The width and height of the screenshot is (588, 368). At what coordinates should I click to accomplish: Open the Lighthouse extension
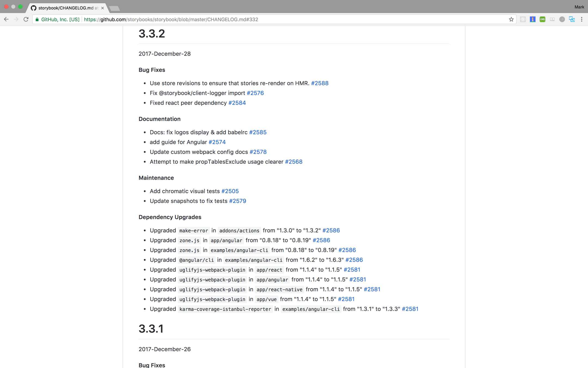(532, 19)
